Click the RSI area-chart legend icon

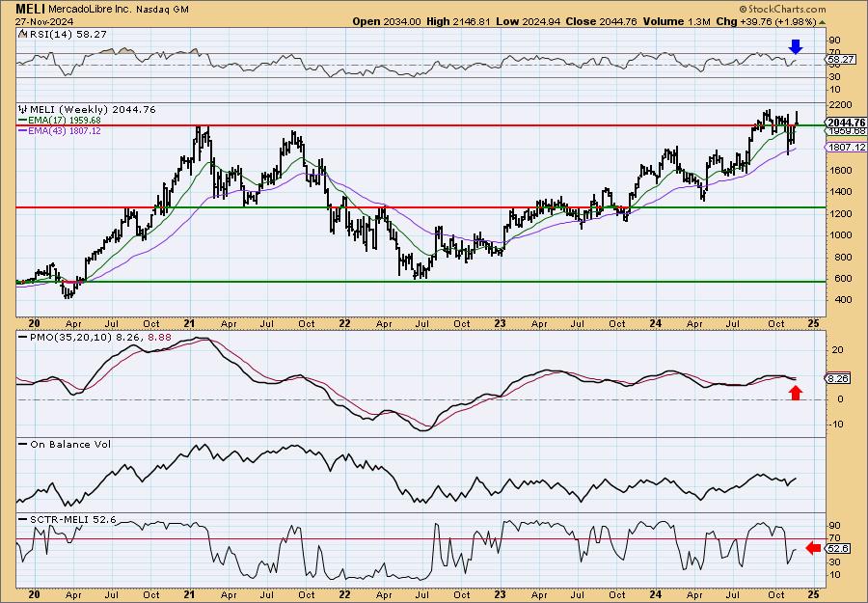pyautogui.click(x=21, y=34)
